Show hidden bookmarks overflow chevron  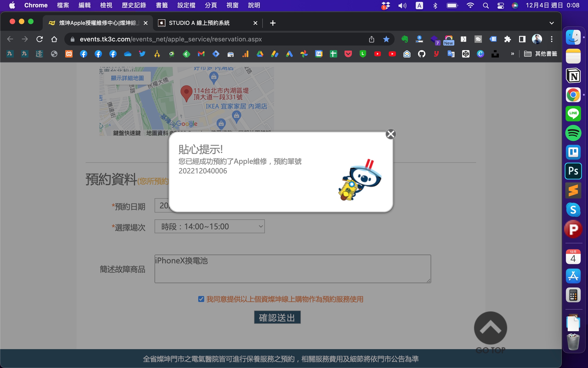[x=512, y=54]
